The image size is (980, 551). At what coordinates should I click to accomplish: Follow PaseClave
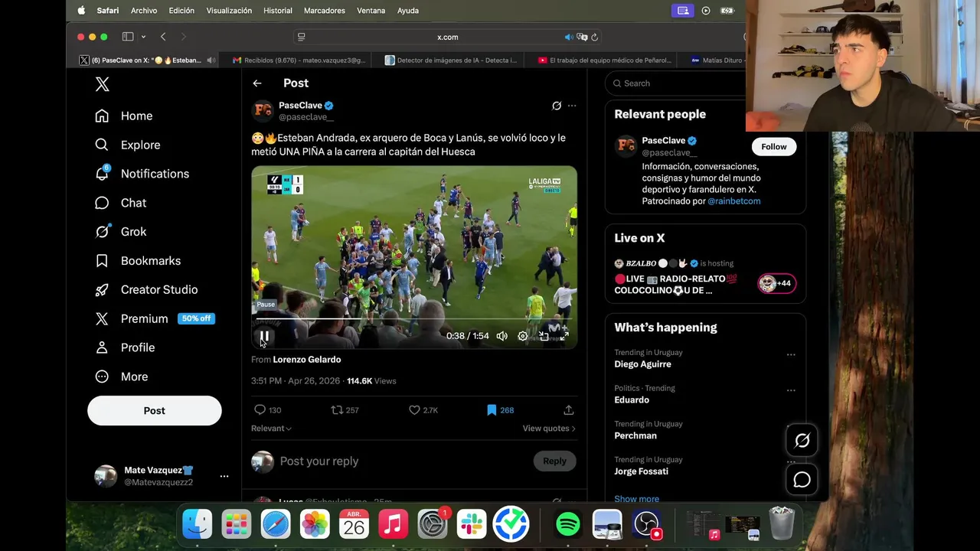773,147
